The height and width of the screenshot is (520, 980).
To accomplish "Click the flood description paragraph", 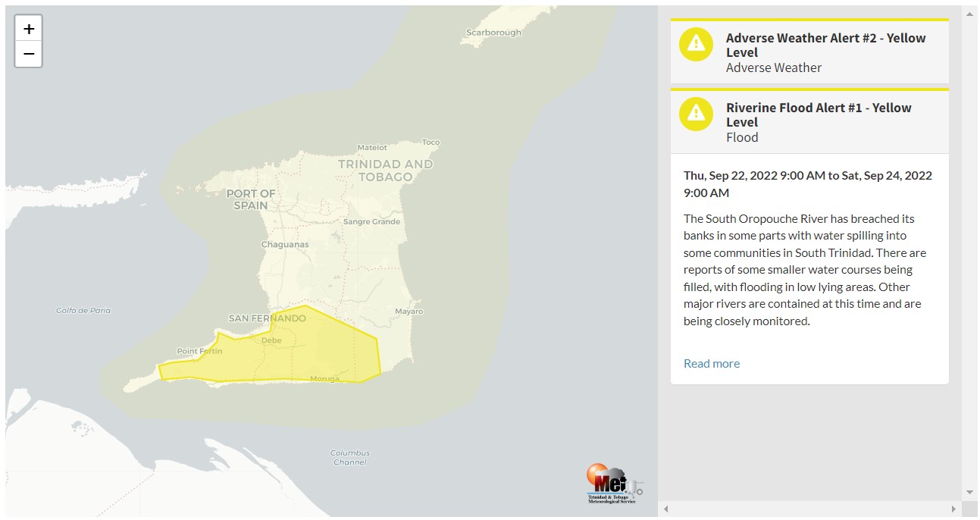I will [805, 270].
